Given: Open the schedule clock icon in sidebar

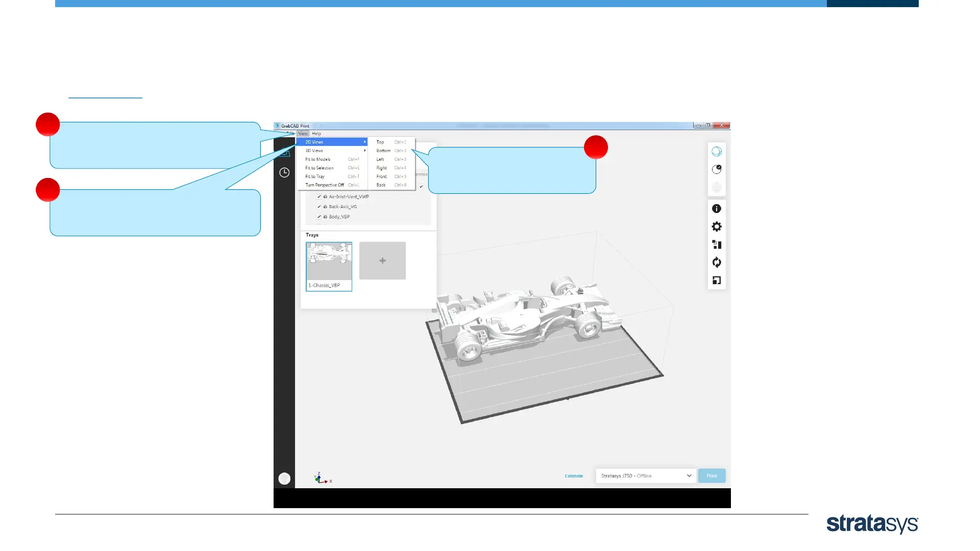Looking at the screenshot, I should 284,172.
